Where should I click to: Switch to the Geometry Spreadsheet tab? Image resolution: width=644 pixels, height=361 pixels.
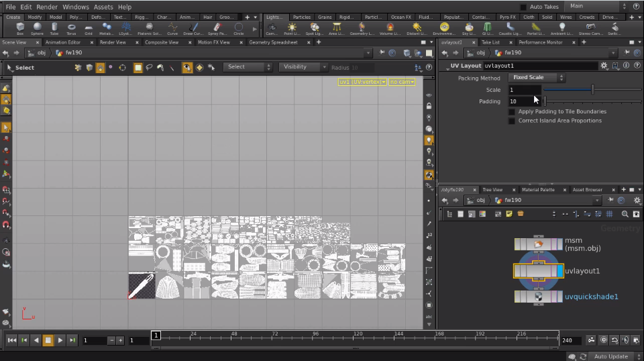273,42
